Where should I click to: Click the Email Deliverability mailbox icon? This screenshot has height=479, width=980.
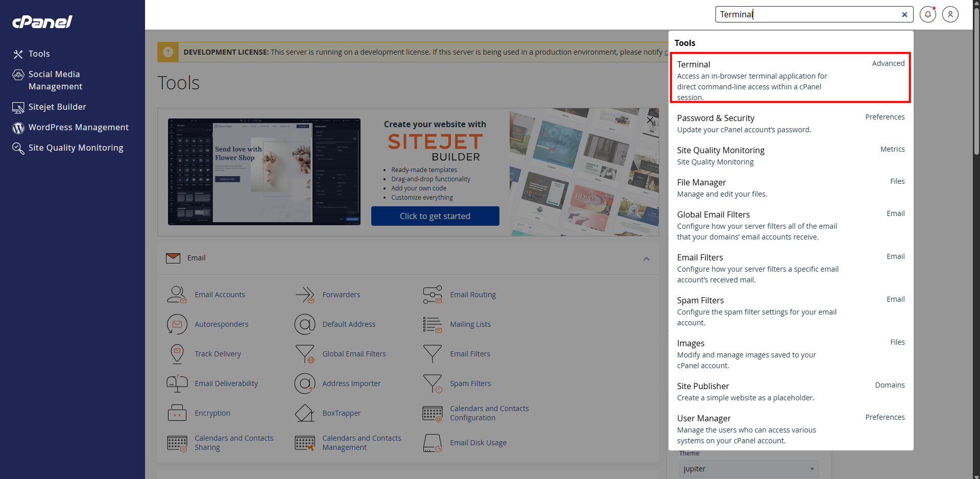click(x=177, y=384)
